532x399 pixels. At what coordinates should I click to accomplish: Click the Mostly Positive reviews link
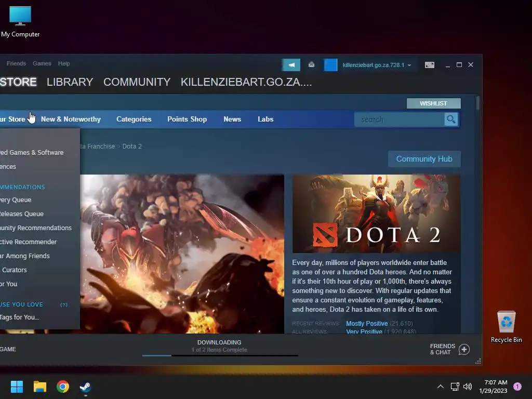(367, 323)
